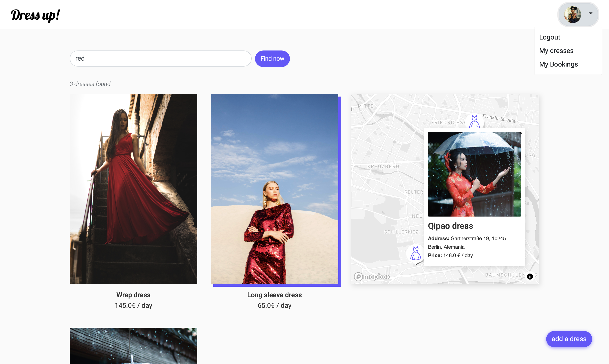Click the search input field
609x364 pixels.
[x=160, y=58]
